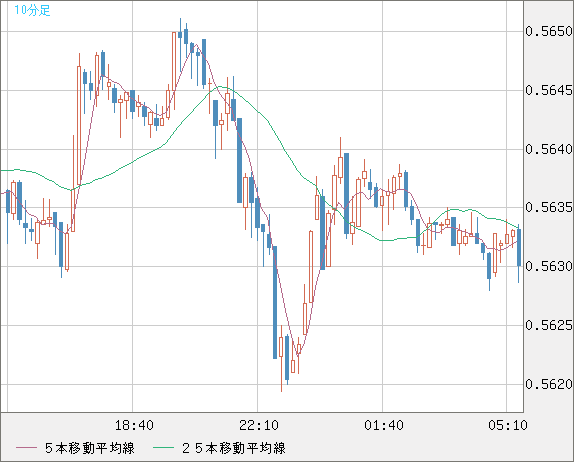Click the 01:40 time axis label
Screen dimensions: 574x462
tap(384, 425)
